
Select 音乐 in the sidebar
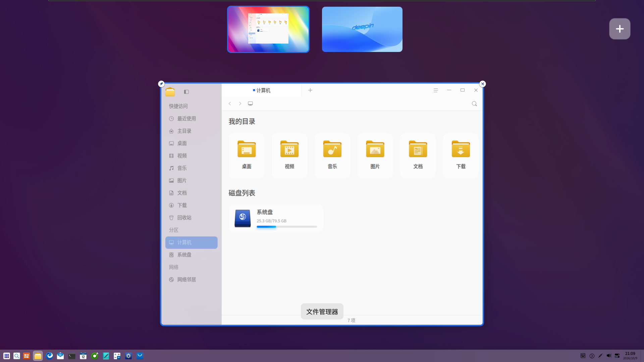191,168
